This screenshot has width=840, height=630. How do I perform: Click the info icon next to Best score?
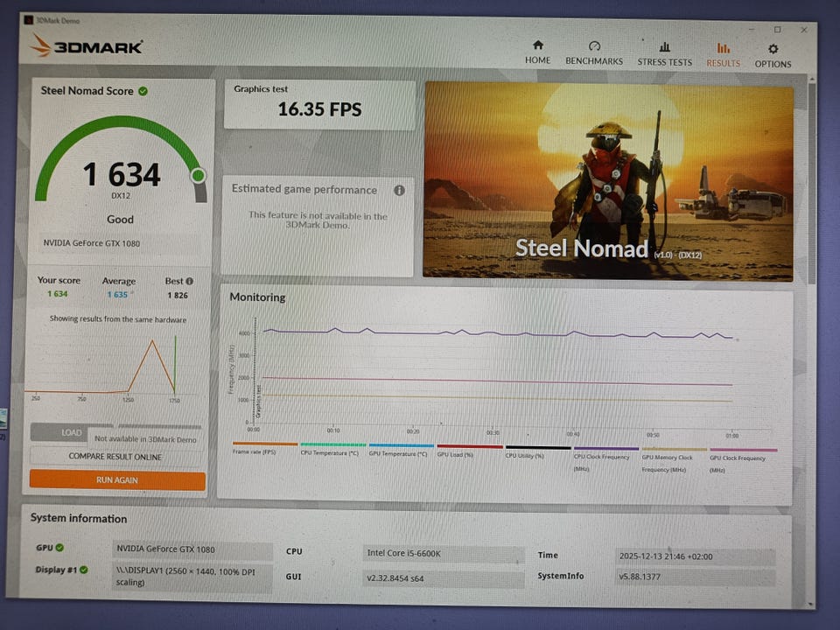(x=189, y=281)
